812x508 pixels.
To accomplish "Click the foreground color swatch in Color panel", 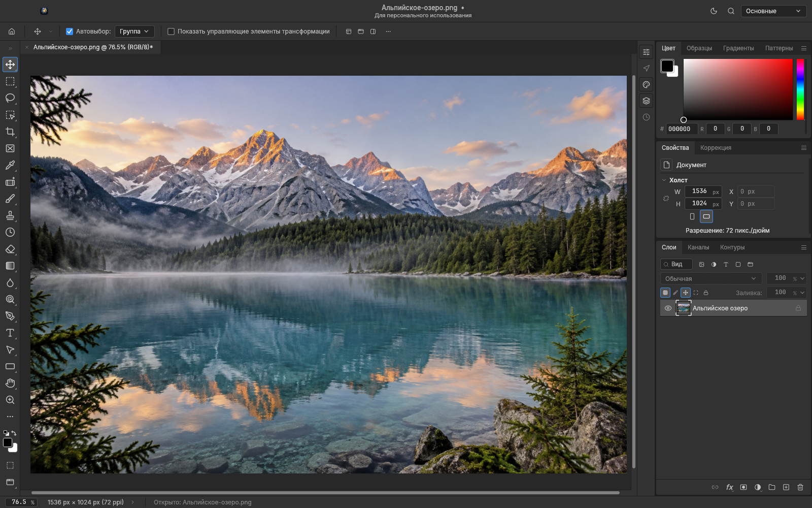I will tap(667, 66).
